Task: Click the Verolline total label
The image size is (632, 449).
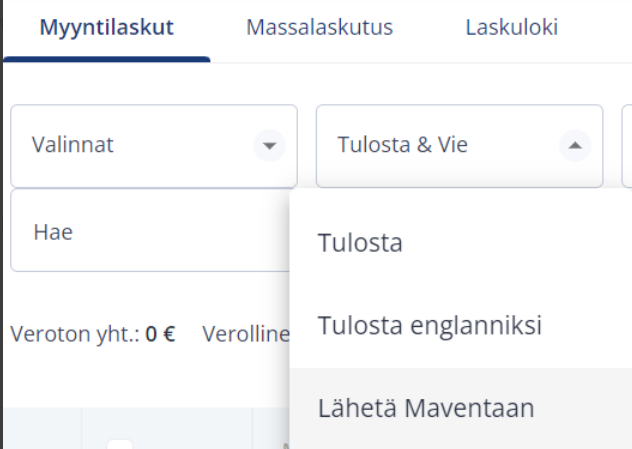Action: [x=246, y=334]
